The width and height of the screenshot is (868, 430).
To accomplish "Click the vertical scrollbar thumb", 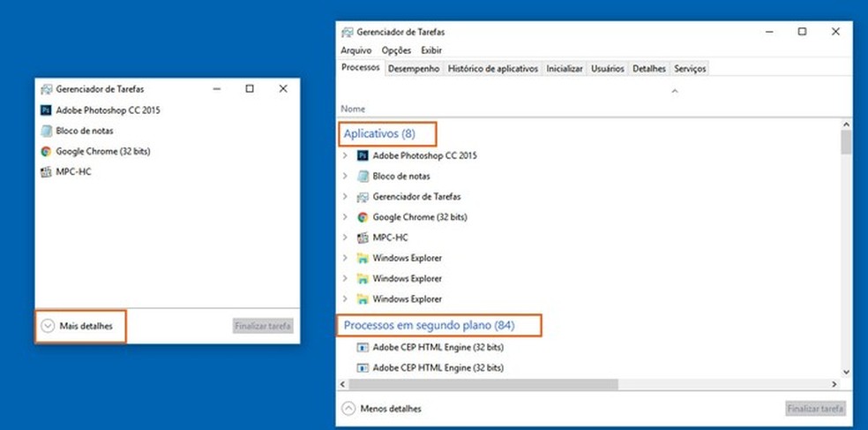I will click(x=846, y=142).
